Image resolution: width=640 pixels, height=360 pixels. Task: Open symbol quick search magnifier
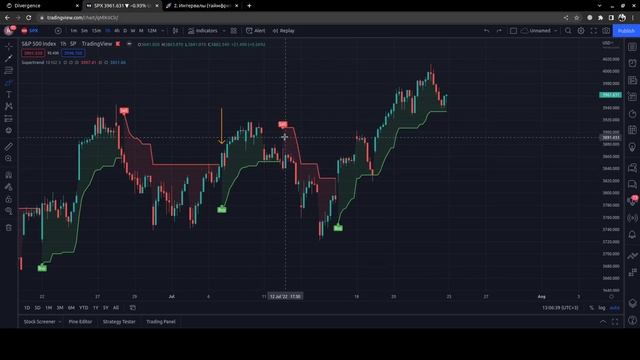tap(568, 31)
